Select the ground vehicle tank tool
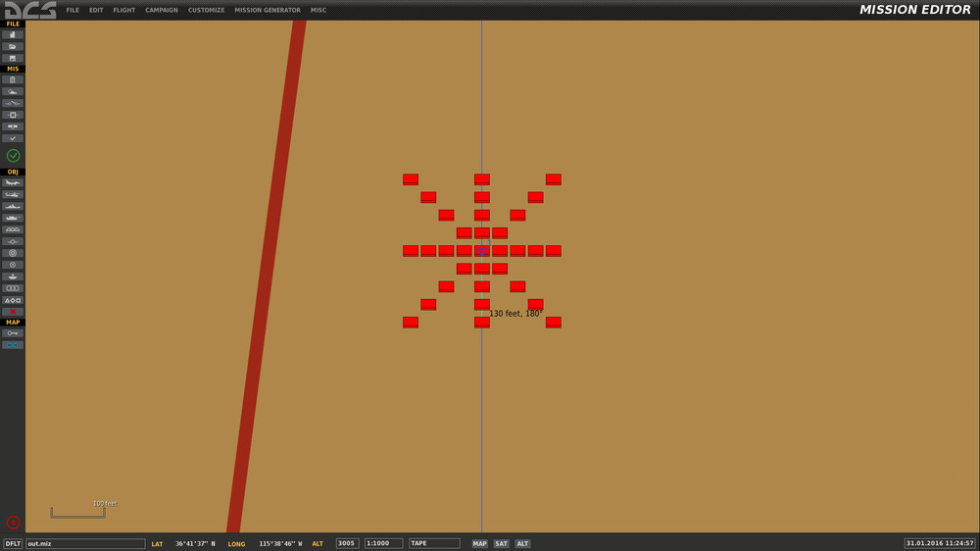 point(13,219)
